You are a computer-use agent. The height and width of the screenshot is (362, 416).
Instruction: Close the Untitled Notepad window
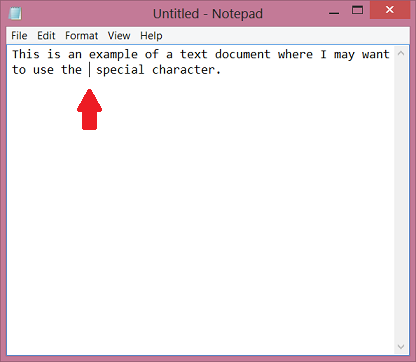point(390,10)
